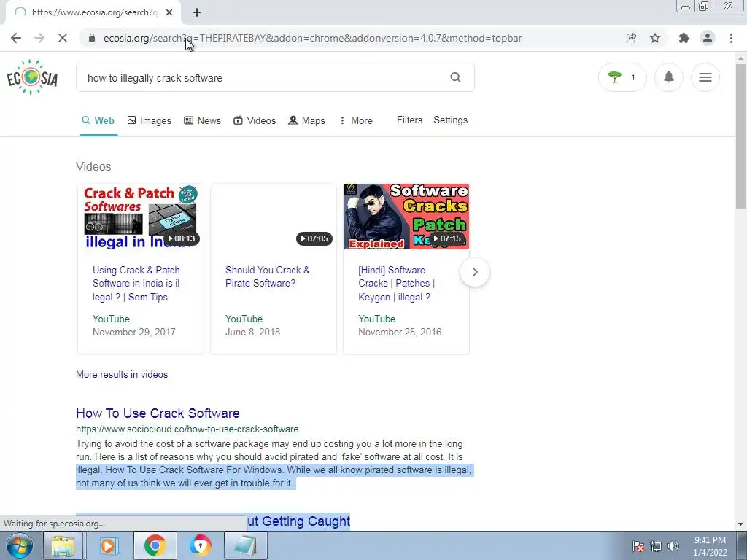Open 'Using Crack & Patch Software in India' link
The height and width of the screenshot is (560, 747).
138,284
